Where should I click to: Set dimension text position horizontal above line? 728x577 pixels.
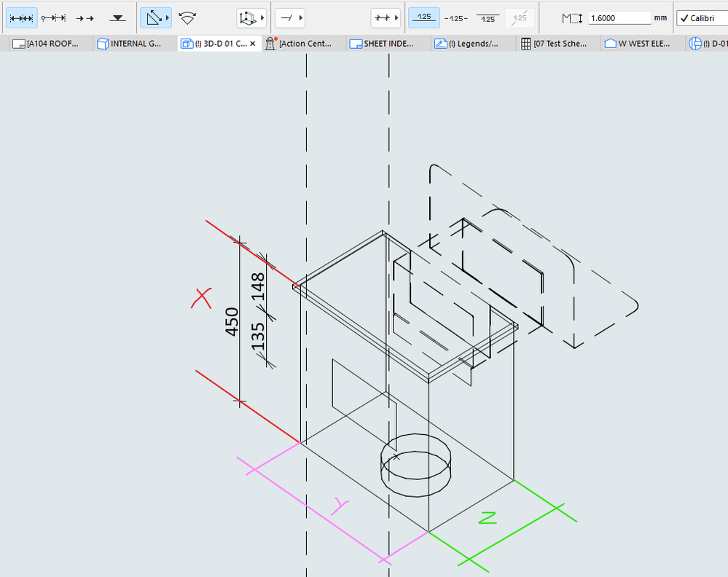[488, 18]
